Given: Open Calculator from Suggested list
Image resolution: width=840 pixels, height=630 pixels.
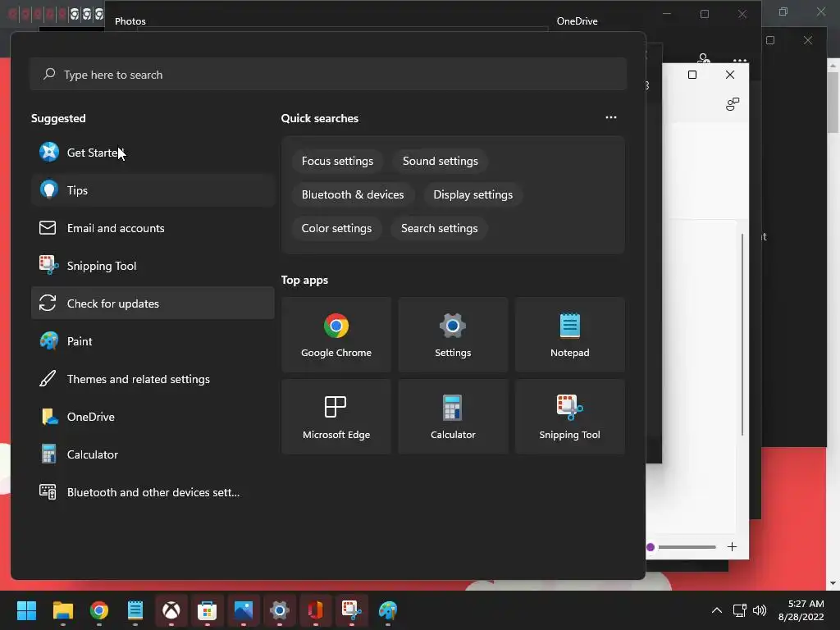Looking at the screenshot, I should [153, 454].
